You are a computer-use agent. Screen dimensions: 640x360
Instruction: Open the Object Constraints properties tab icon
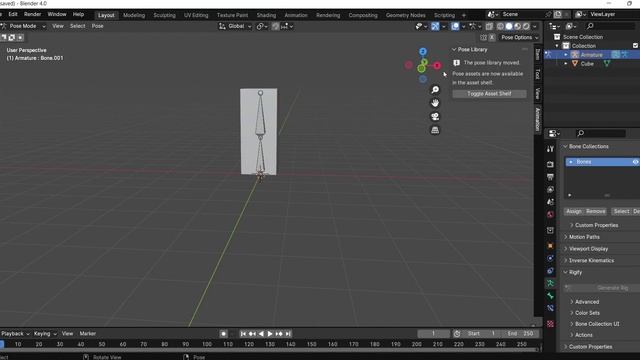point(550,271)
